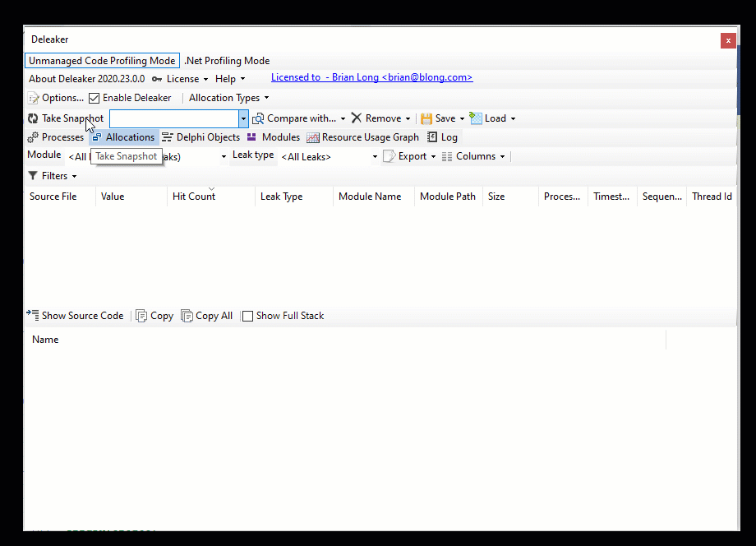Viewport: 756px width, 546px height.
Task: Open Options pencil icon
Action: pyautogui.click(x=33, y=99)
